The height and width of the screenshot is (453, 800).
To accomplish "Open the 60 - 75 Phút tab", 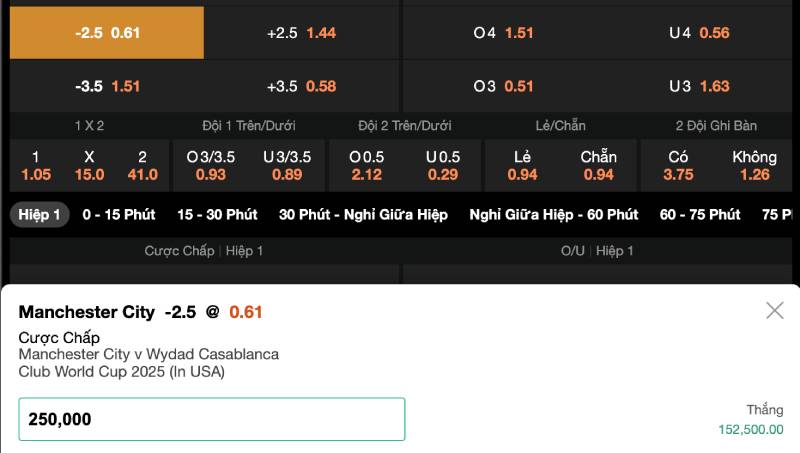I will pos(700,215).
